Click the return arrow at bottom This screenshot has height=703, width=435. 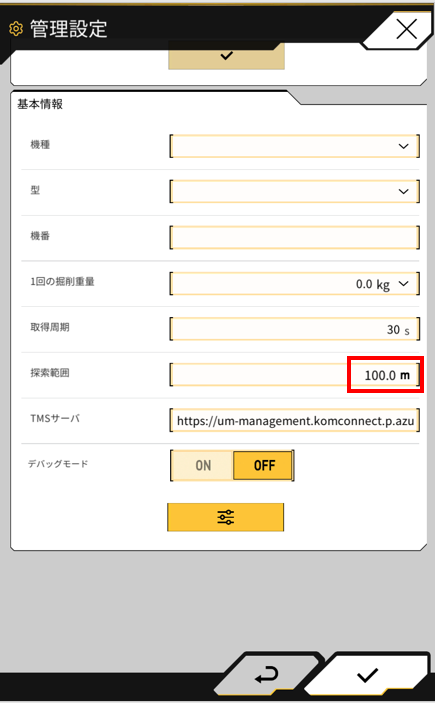[x=267, y=675]
